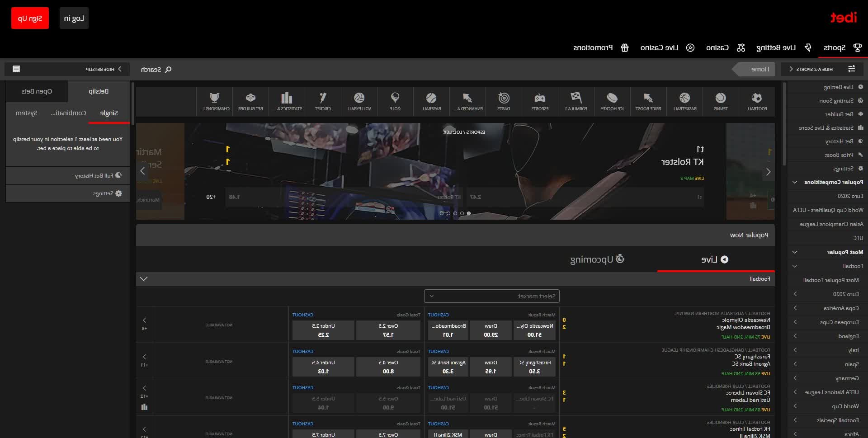The image size is (868, 438).
Task: Expand England in sidebar
Action: (795, 336)
